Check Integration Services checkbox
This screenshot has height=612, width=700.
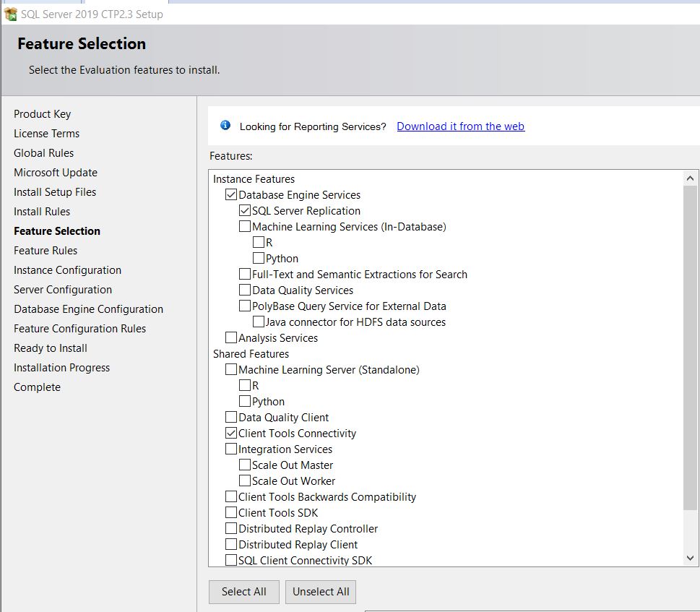(231, 449)
